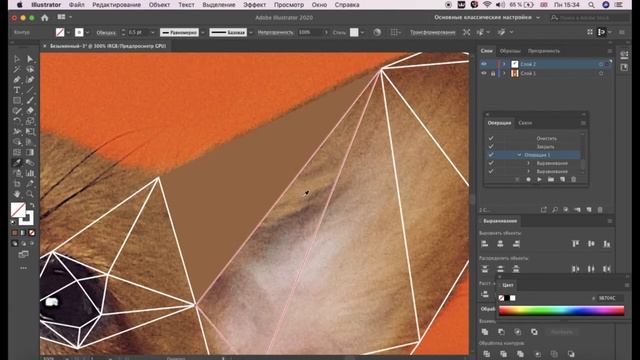Screen dimensions: 640x360
Task: Expand first Выравнивание step in Operations
Action: (x=529, y=163)
